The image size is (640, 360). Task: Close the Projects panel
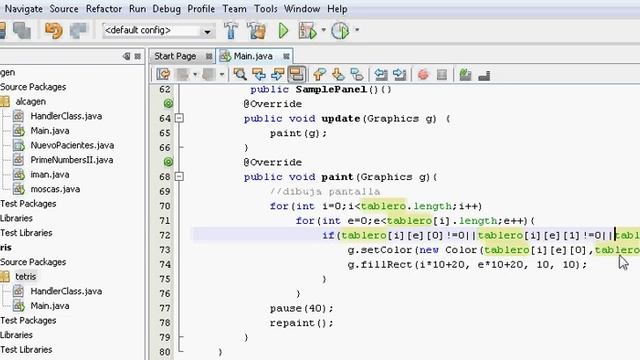tap(138, 56)
